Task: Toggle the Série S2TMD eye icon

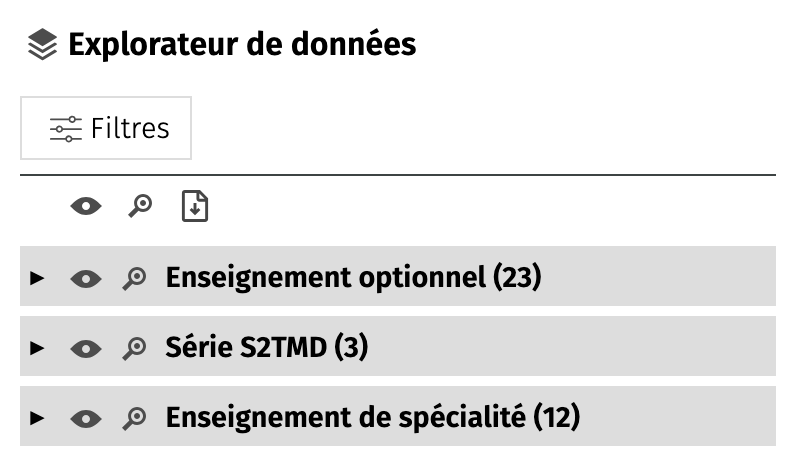Action: coord(86,348)
